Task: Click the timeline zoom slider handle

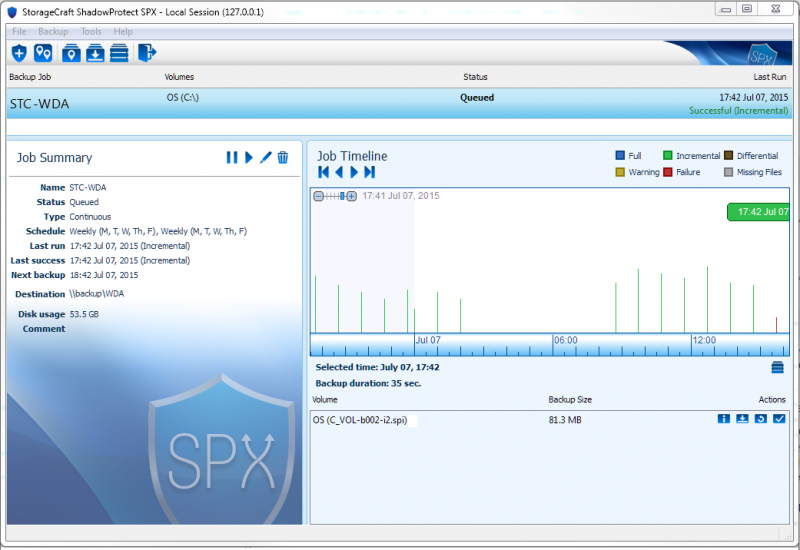Action: click(342, 196)
